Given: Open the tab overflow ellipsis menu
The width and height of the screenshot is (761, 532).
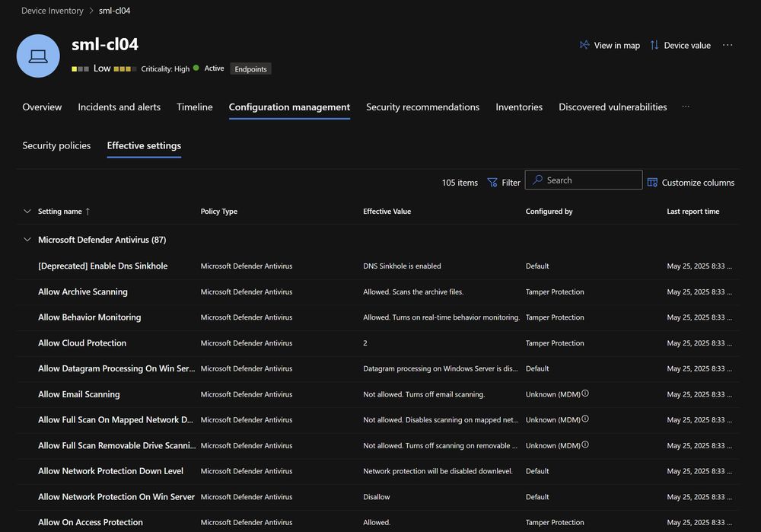Looking at the screenshot, I should click(x=686, y=107).
